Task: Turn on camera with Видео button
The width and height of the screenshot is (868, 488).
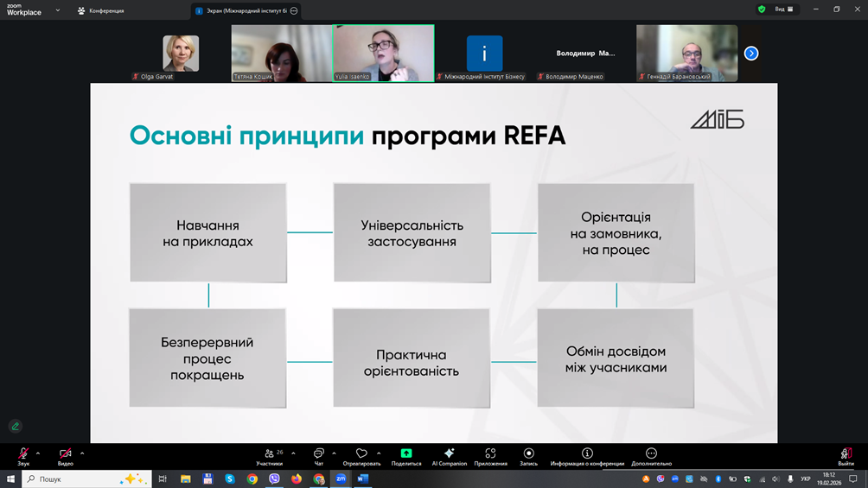Action: coord(65,455)
